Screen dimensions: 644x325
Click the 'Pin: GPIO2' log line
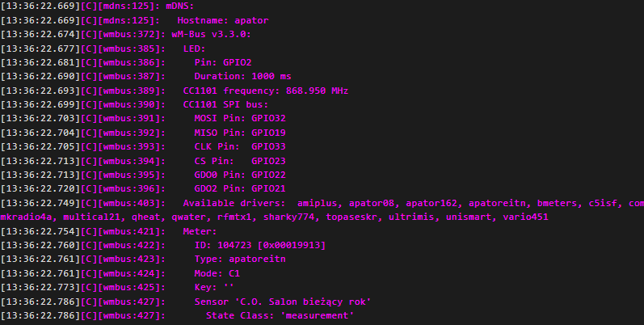point(223,62)
